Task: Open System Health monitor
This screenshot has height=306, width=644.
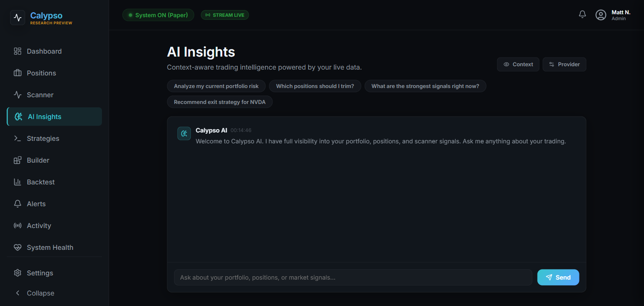Action: point(50,247)
